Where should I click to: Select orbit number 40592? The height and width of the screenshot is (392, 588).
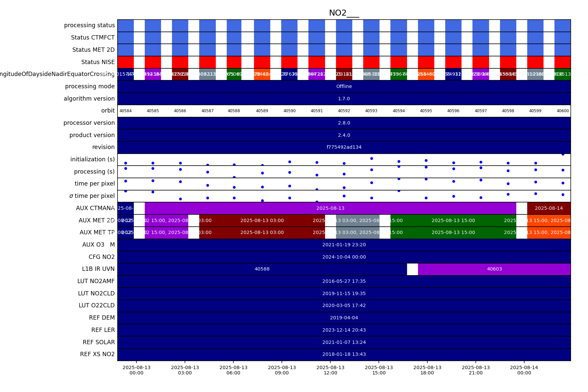[344, 111]
